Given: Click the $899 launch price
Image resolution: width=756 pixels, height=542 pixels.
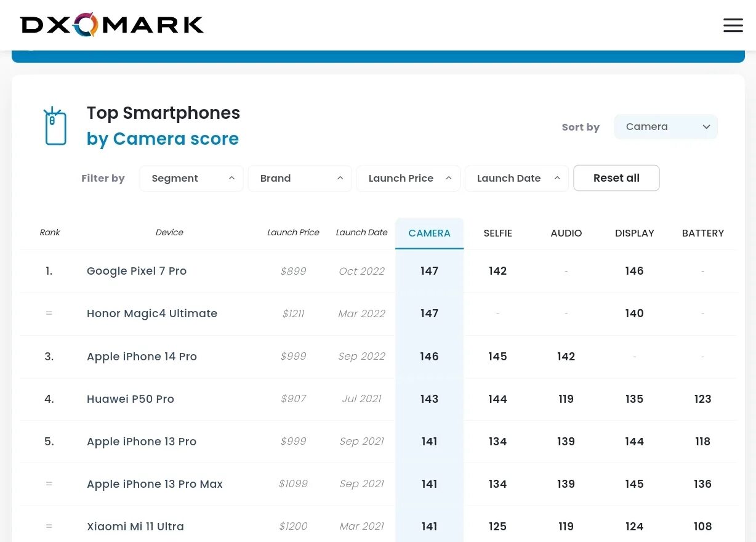Looking at the screenshot, I should click(293, 271).
